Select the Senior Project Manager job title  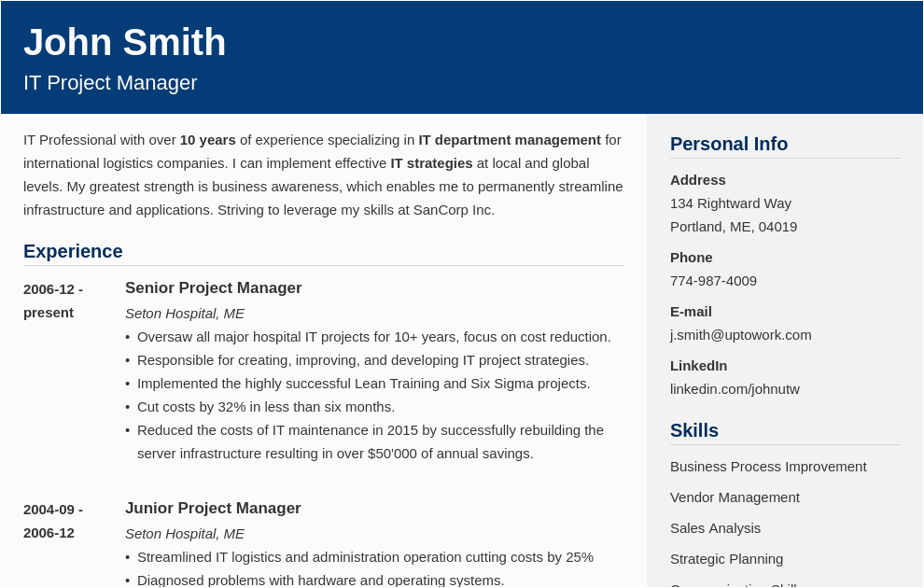point(214,287)
